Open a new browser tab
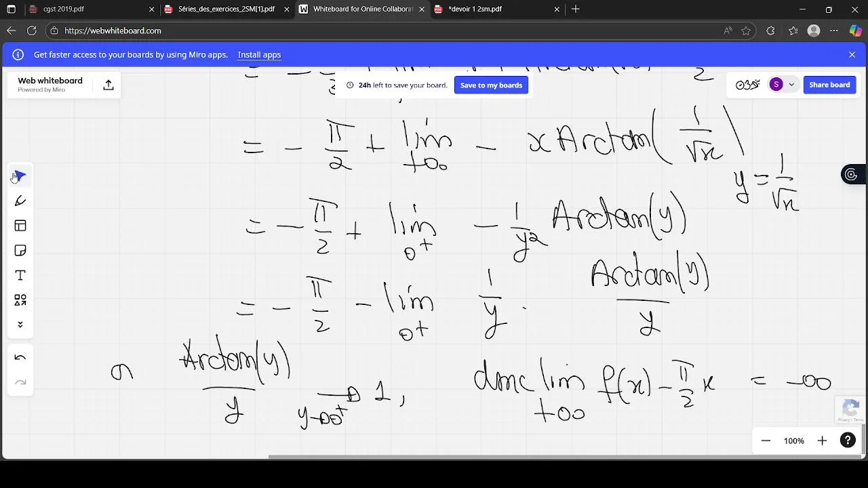 576,9
